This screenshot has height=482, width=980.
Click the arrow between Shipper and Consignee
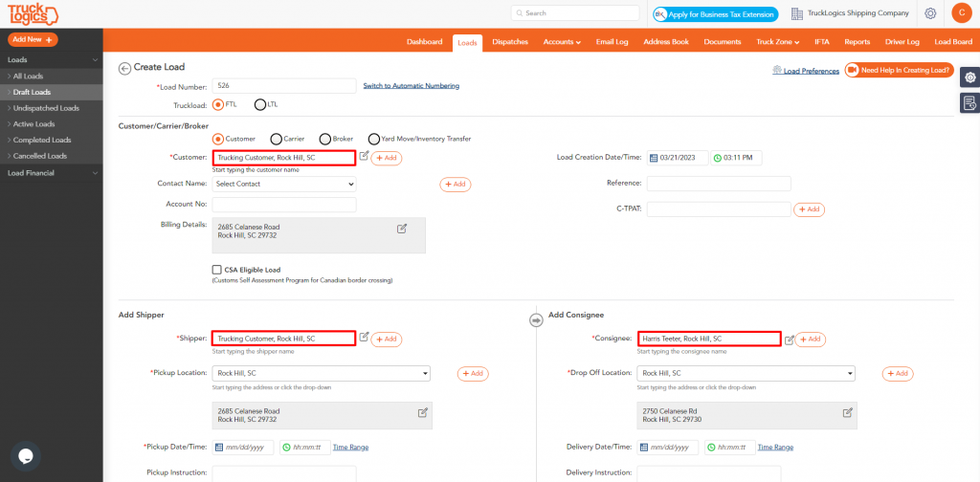point(536,320)
